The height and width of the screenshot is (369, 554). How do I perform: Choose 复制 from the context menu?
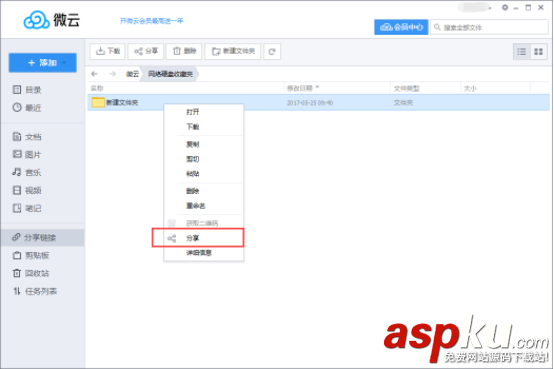204,144
